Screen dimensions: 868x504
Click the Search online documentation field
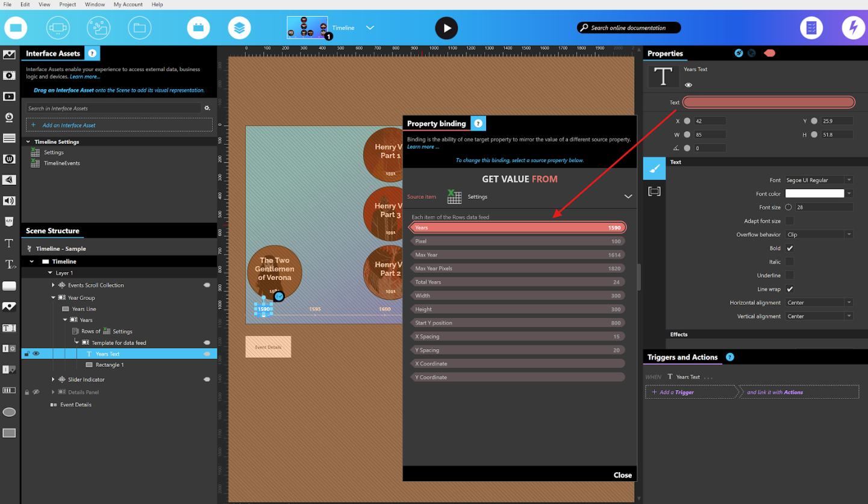pyautogui.click(x=628, y=27)
